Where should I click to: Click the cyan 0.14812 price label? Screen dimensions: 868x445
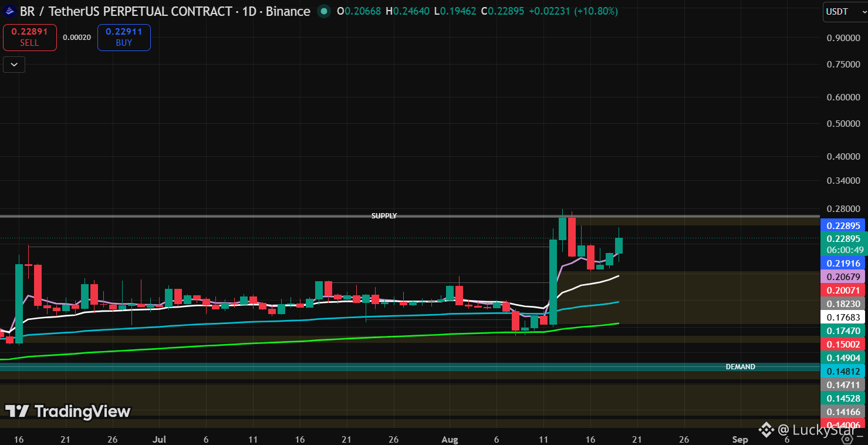843,372
